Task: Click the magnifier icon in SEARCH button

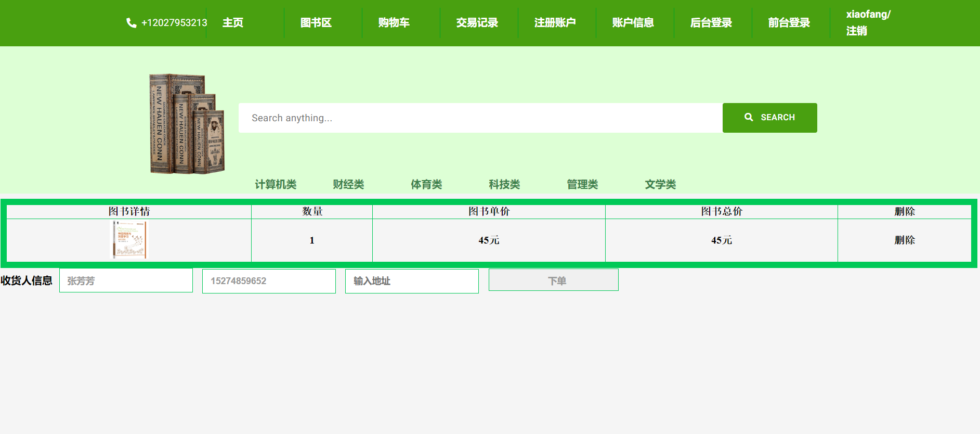Action: click(x=749, y=118)
